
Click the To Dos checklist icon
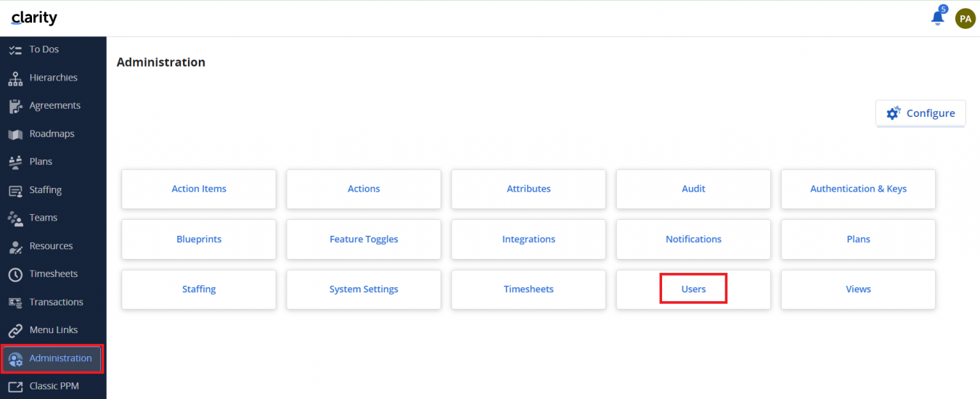coord(15,50)
